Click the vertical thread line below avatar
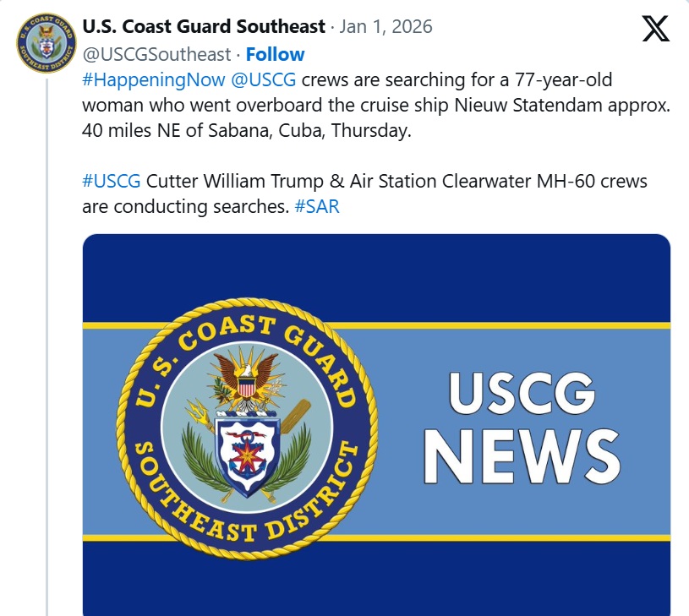The height and width of the screenshot is (616, 689). tap(46, 338)
